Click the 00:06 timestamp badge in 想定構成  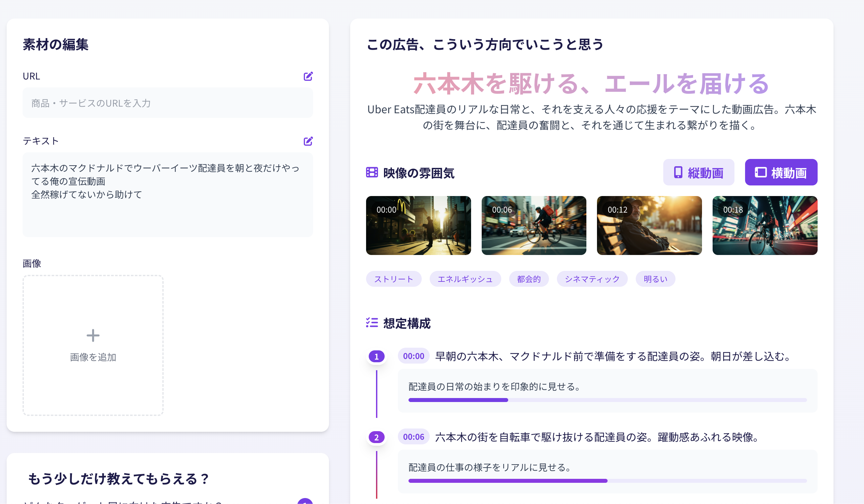[413, 437]
